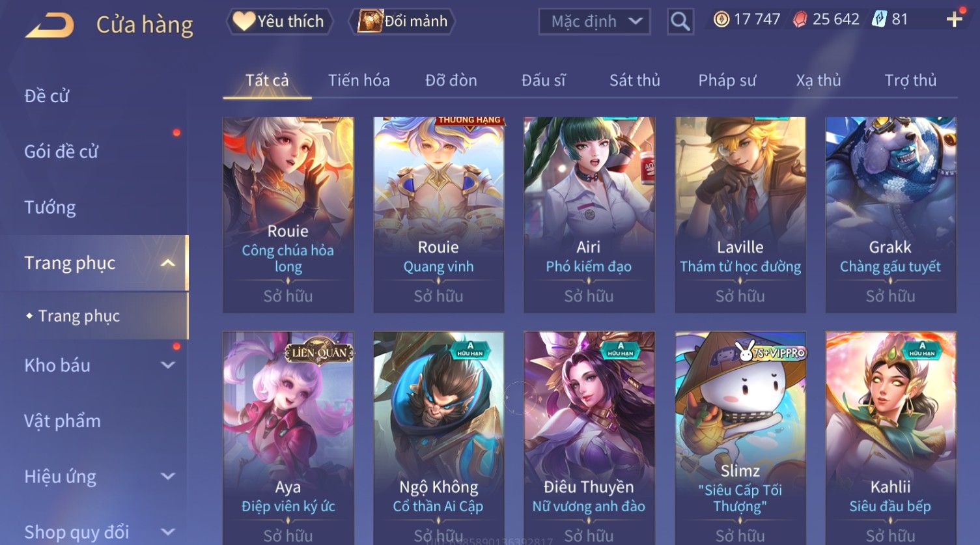Select the Tiến hóa tab

coord(359,80)
